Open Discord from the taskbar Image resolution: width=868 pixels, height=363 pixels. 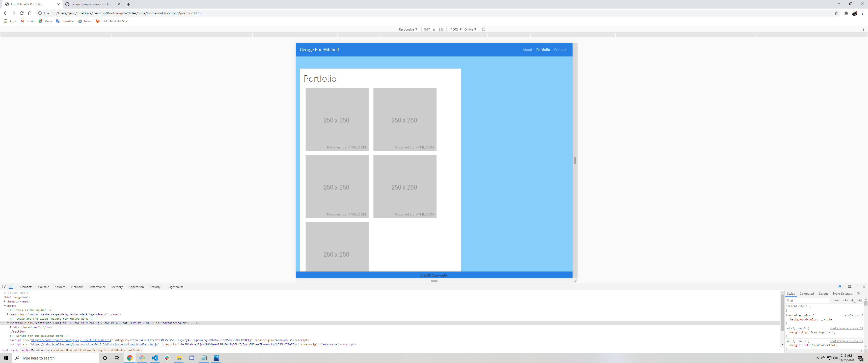click(192, 358)
